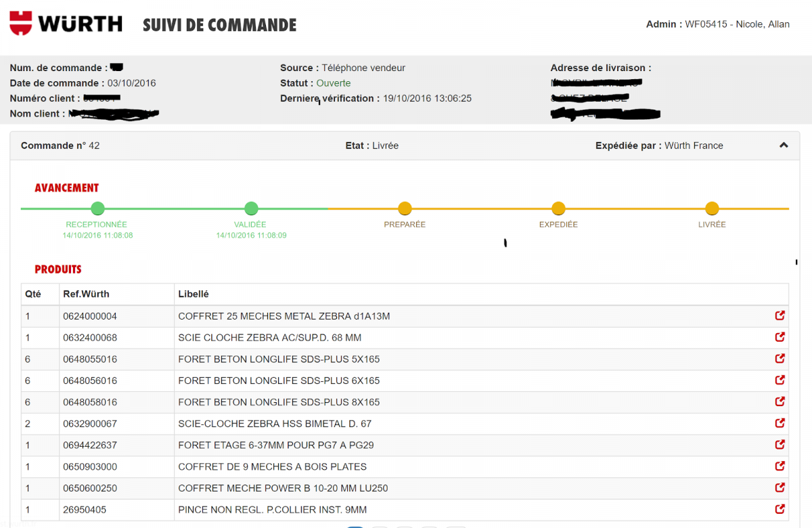Open external link for FORET BETON SDS-PLUS 6X165
The width and height of the screenshot is (812, 528).
point(780,380)
